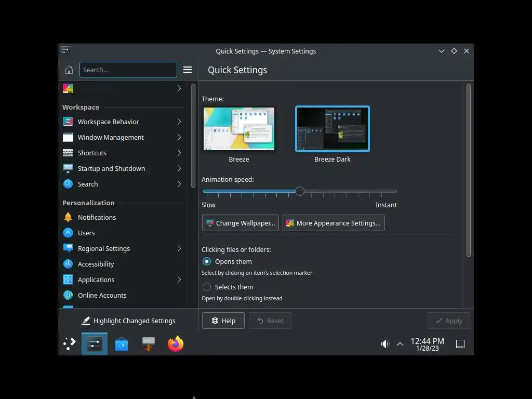Select the Breeze light theme thumbnail
532x399 pixels.
pos(239,129)
